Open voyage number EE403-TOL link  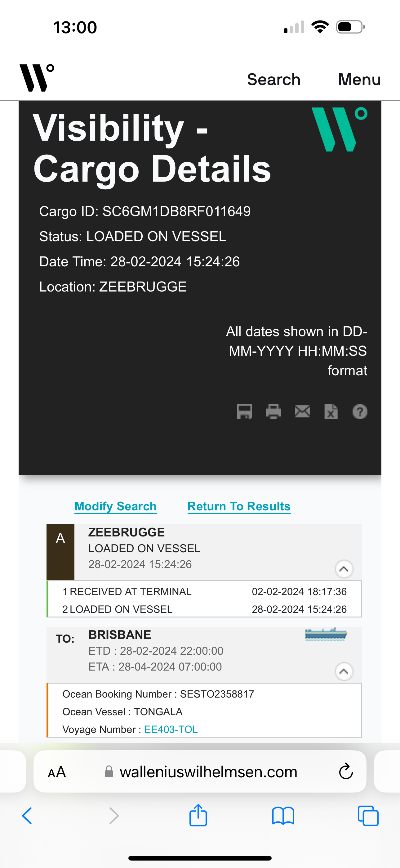coord(171,730)
